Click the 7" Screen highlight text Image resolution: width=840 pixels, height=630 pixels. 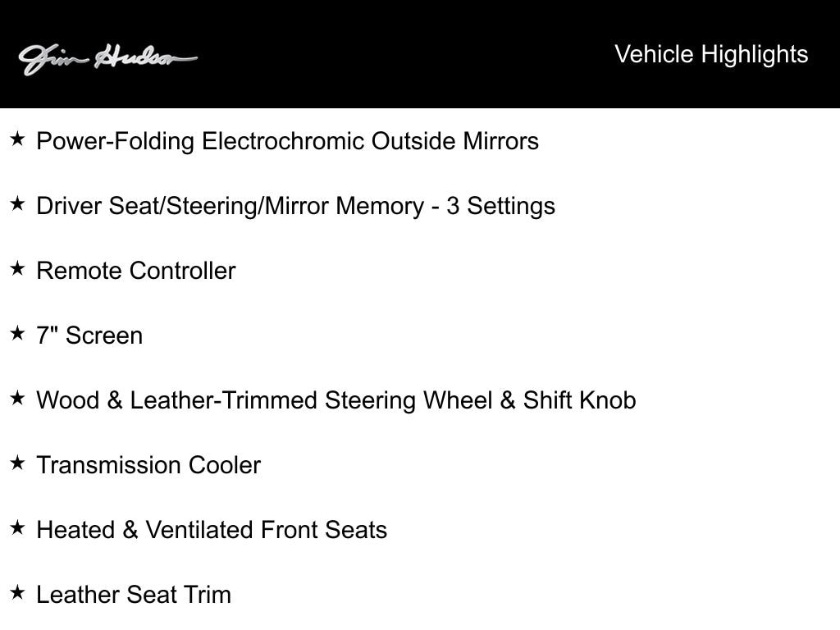pyautogui.click(x=89, y=336)
